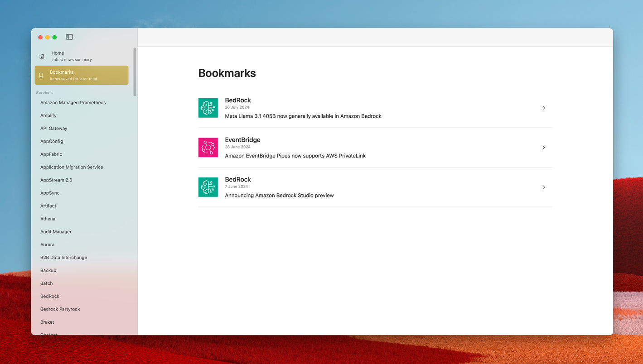This screenshot has height=364, width=643.
Task: Open BedRock in the sidebar list
Action: pos(50,296)
